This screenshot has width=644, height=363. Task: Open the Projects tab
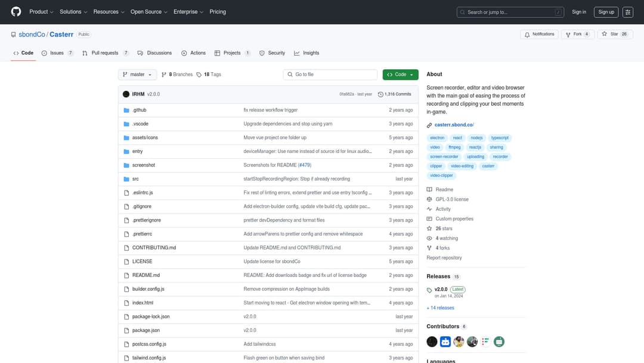[x=232, y=53]
